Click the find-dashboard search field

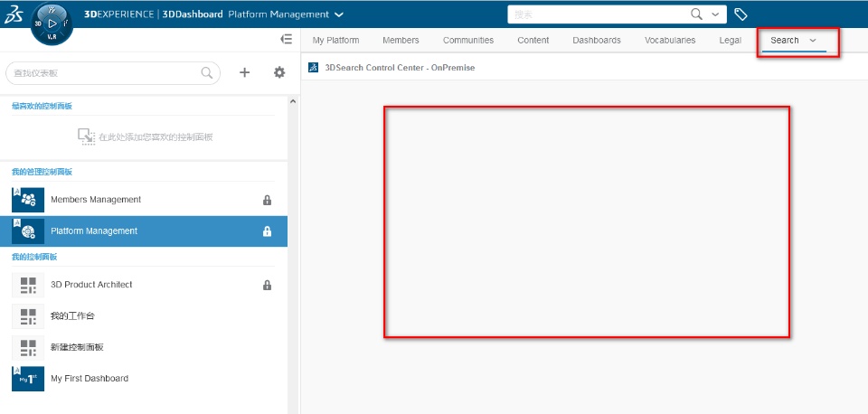click(x=113, y=73)
